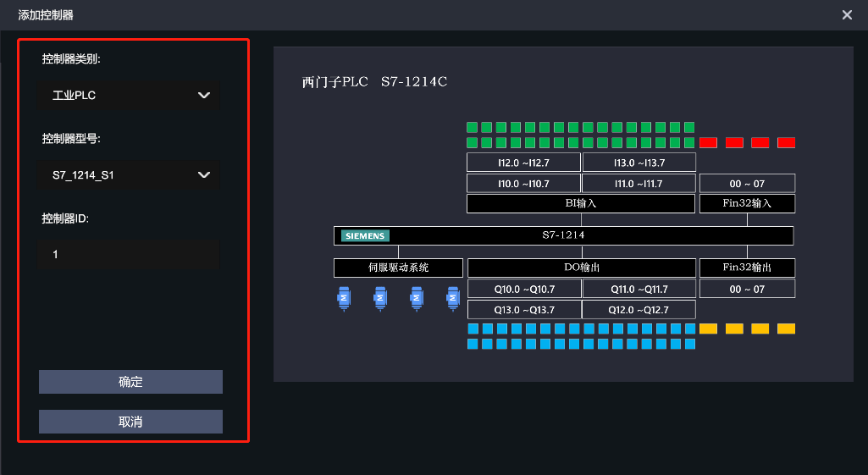Click the 00 ~ 07 box under Fin32输出
This screenshot has width=868, height=475.
tap(747, 289)
